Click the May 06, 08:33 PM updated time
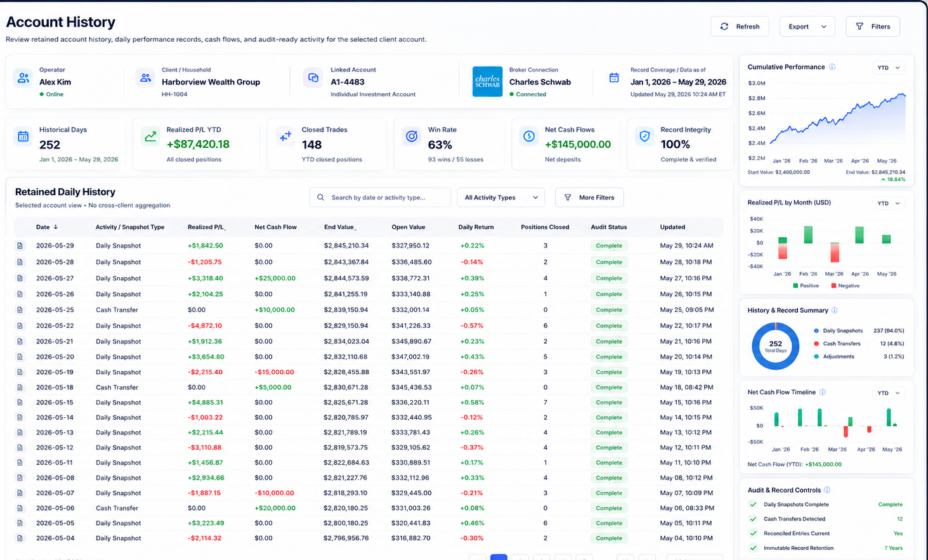Viewport: 928px width, 560px height. tap(687, 508)
